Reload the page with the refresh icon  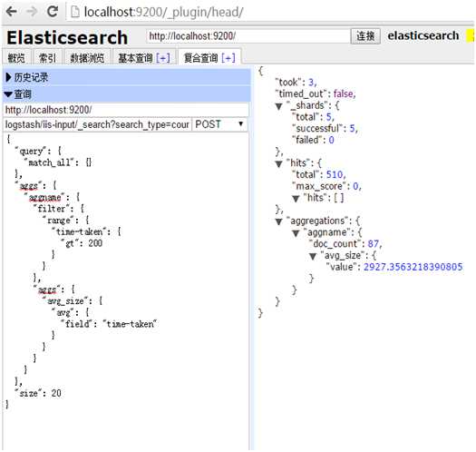tap(53, 12)
